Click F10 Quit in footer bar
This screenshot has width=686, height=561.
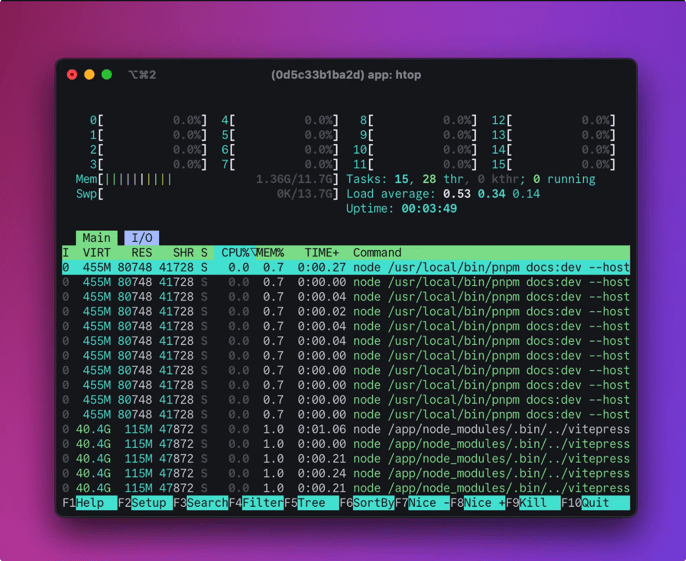tap(595, 503)
